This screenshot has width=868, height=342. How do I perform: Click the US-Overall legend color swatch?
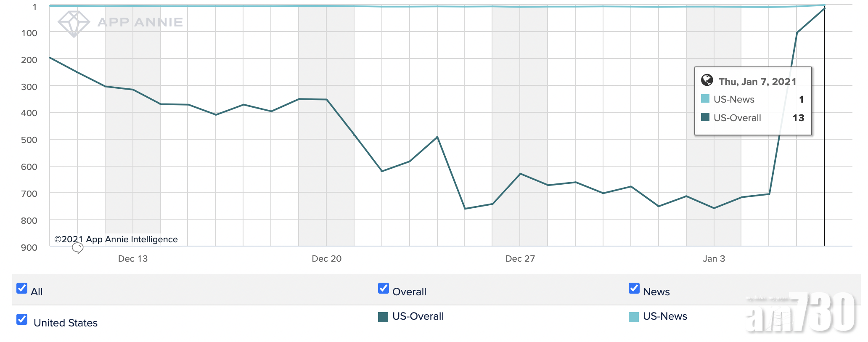(x=383, y=317)
